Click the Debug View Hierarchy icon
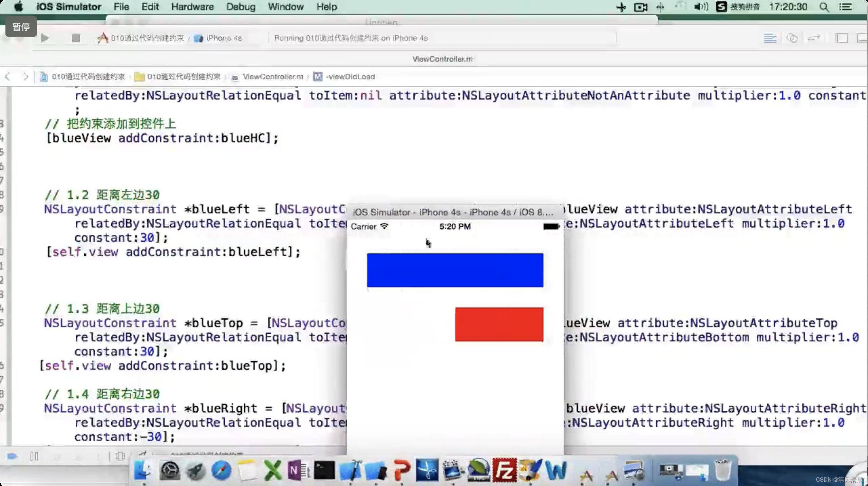The image size is (868, 486). [x=120, y=456]
